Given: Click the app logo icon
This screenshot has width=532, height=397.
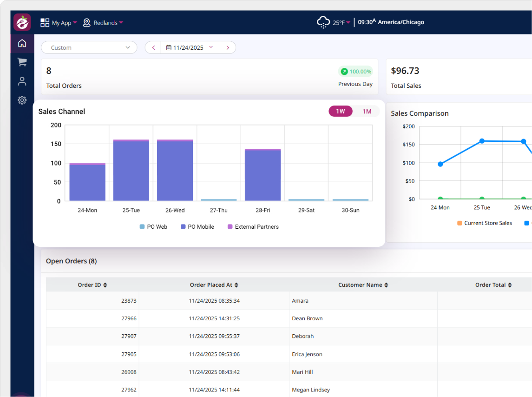Looking at the screenshot, I should pos(22,22).
